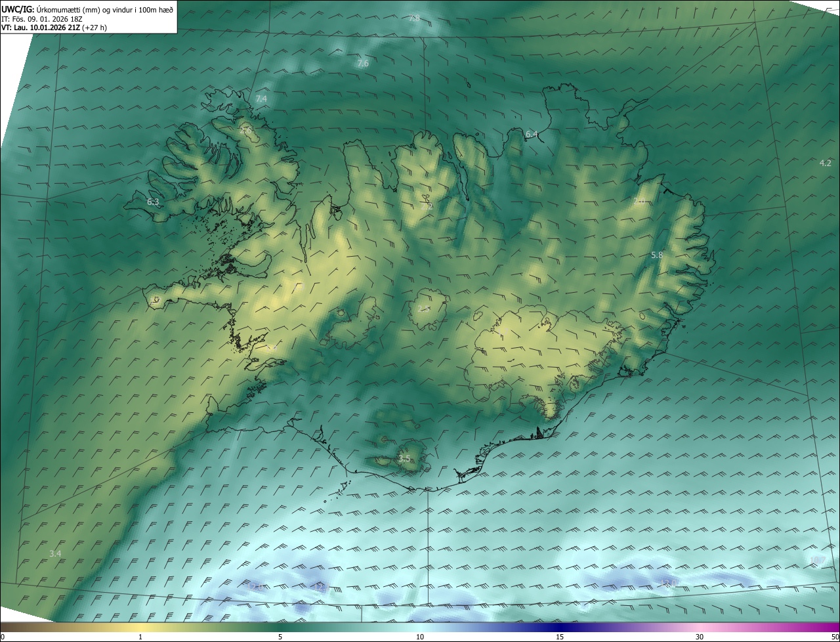Screen dimensions: 840x642
Task: Click the 2.0 value label in the northeast
Action: pyautogui.click(x=639, y=200)
